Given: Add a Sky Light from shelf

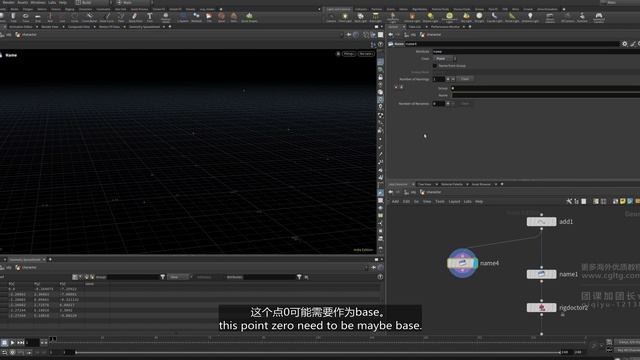Looking at the screenshot, I should coord(466,17).
